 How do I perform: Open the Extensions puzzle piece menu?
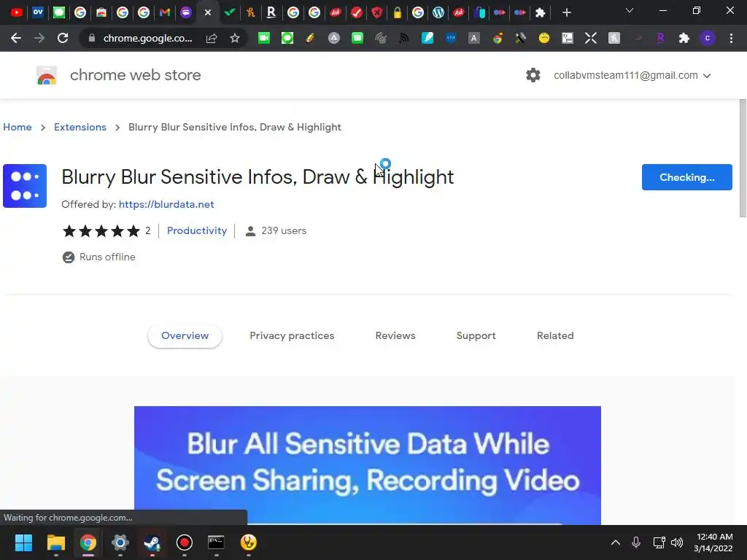point(684,38)
